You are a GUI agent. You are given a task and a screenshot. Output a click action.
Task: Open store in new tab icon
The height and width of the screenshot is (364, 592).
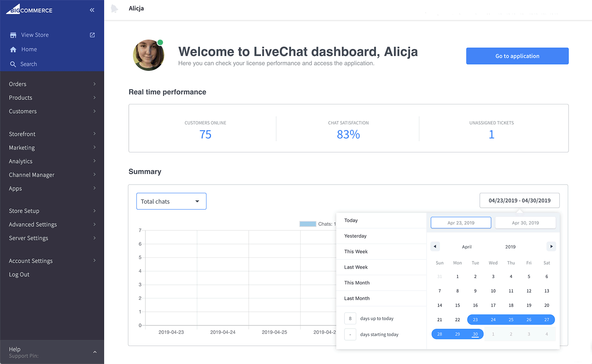click(92, 35)
